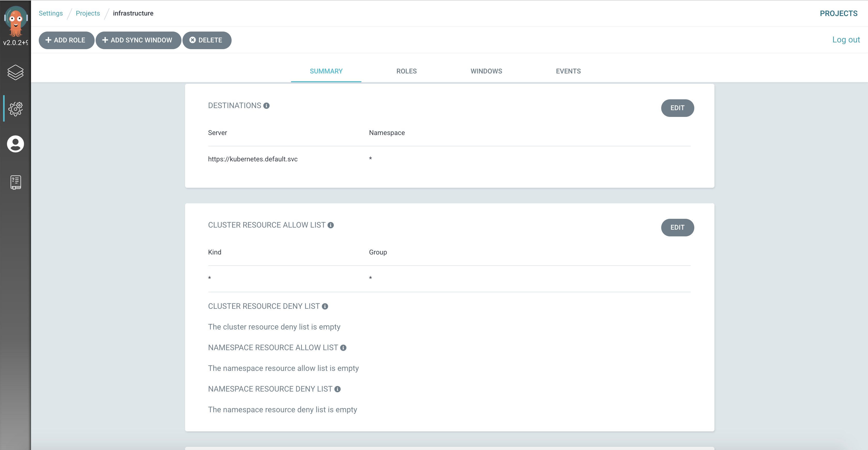
Task: Open the Documentation book icon in sidebar
Action: point(16,182)
